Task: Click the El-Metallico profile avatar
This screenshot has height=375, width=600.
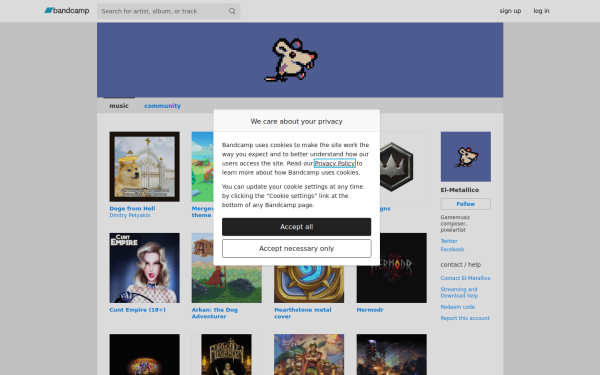Action: click(x=466, y=157)
